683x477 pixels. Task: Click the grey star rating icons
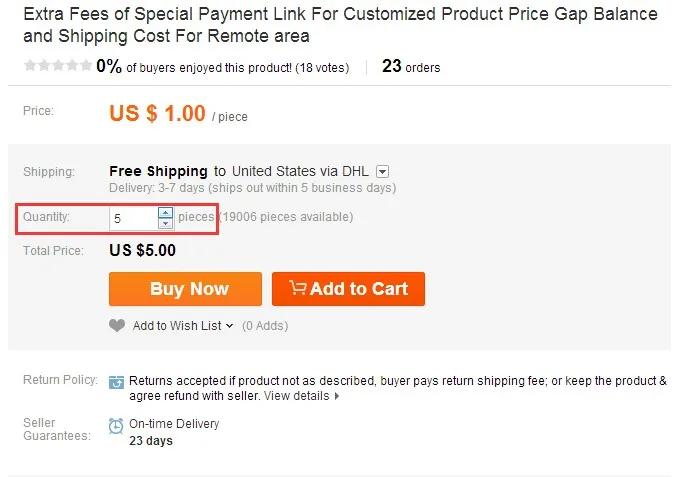pyautogui.click(x=57, y=67)
